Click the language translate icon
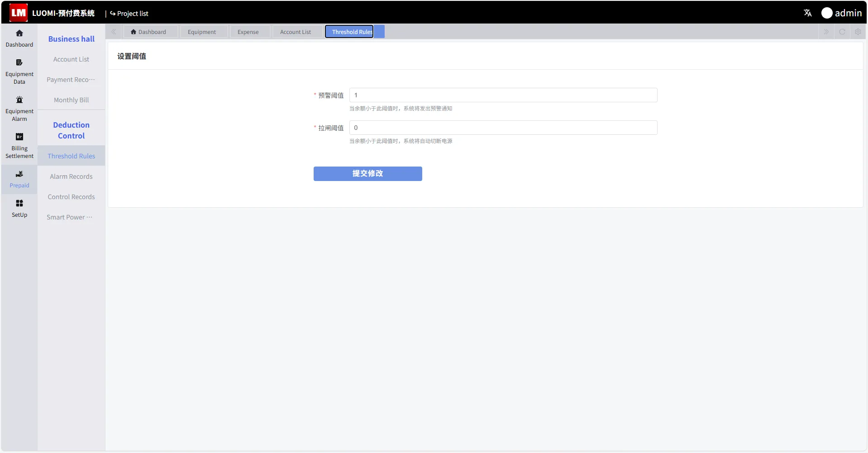Viewport: 868px width, 453px height. point(807,13)
